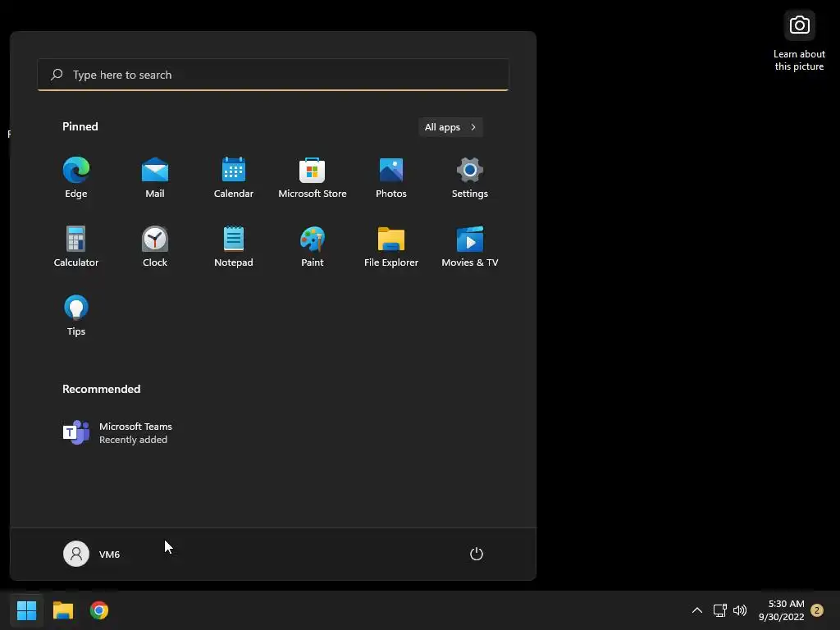Open the Tips app
This screenshot has width=840, height=630.
[x=76, y=316]
